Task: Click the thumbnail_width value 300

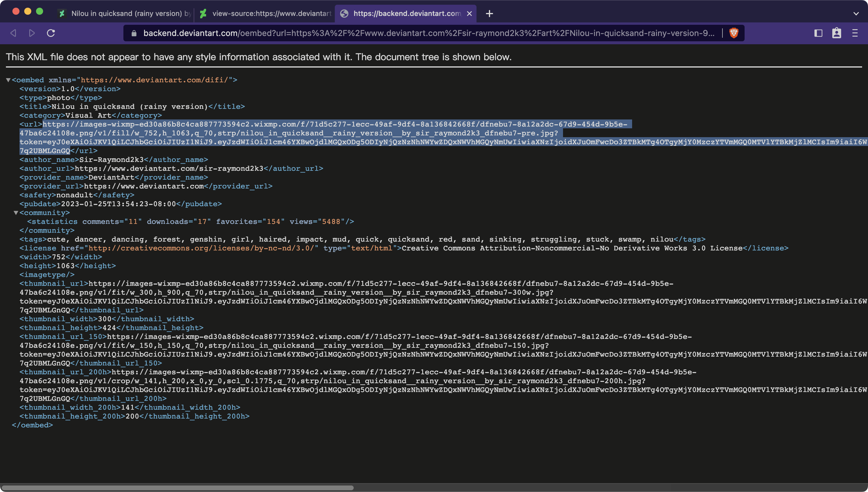Action: [x=105, y=319]
